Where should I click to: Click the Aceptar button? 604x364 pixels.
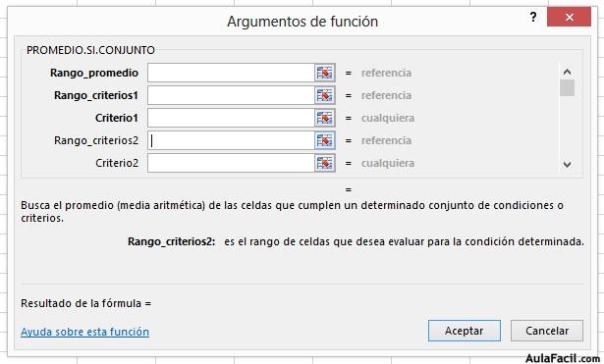point(465,331)
